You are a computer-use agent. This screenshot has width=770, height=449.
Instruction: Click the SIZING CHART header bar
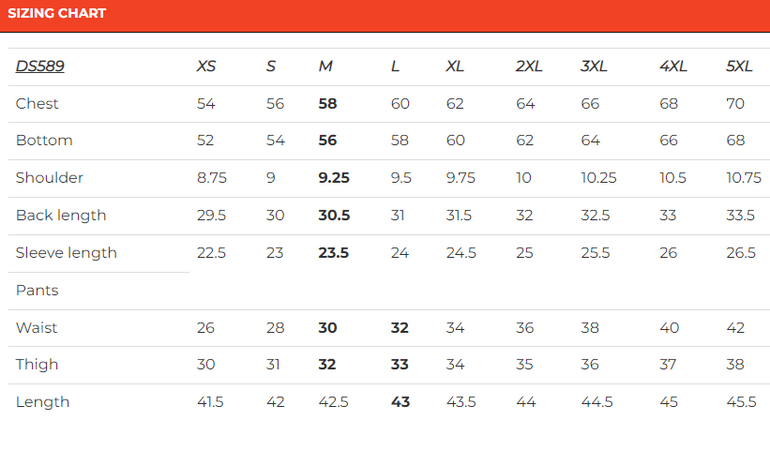[x=385, y=16]
